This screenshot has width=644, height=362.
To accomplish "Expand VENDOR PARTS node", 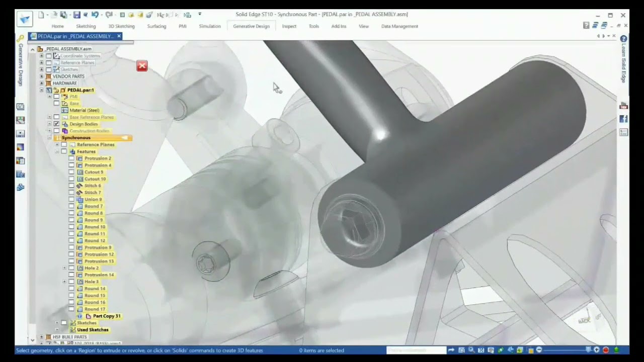I will point(41,76).
